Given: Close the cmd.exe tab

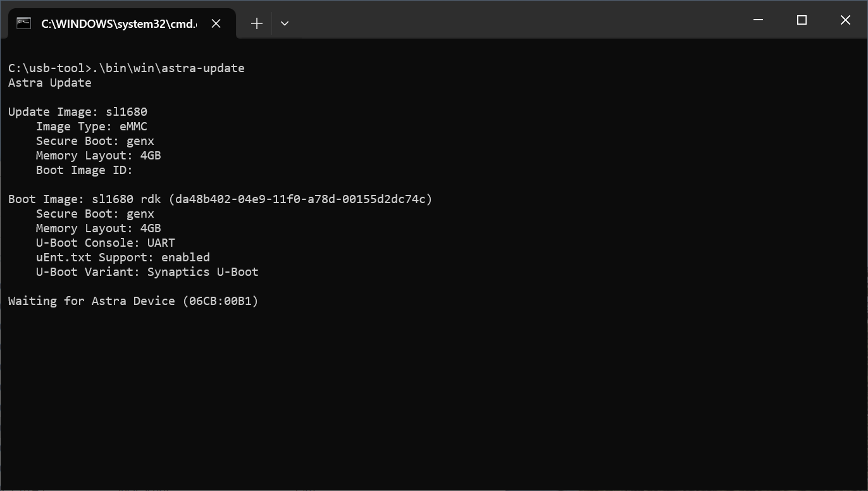Looking at the screenshot, I should 216,23.
